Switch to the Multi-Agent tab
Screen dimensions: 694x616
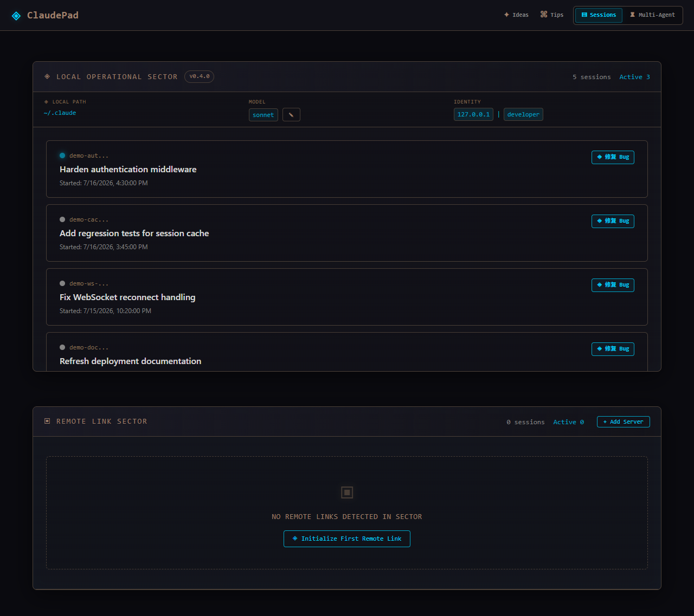pos(652,15)
